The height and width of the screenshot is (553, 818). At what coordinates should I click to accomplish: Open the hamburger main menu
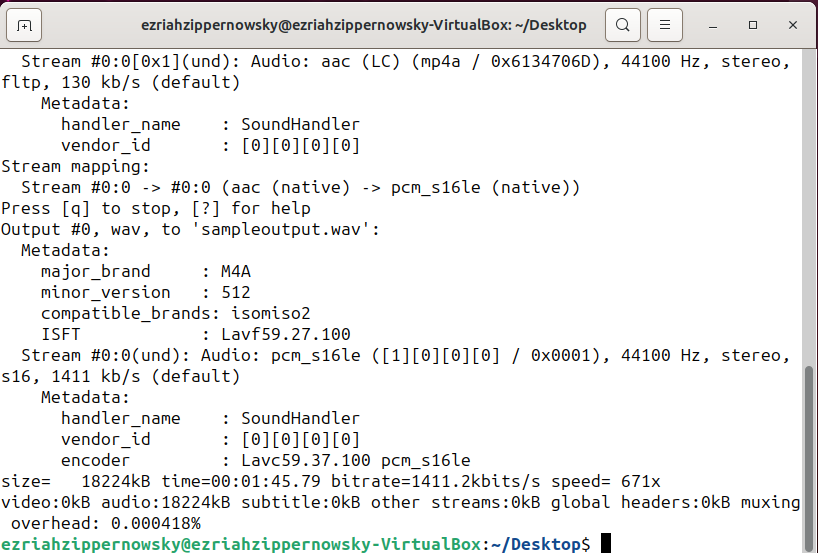tap(665, 25)
